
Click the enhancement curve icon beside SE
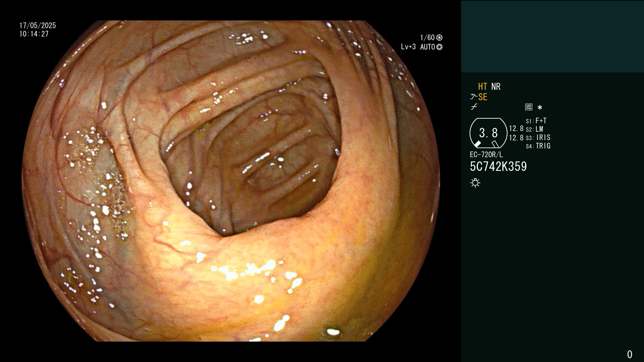(x=474, y=97)
